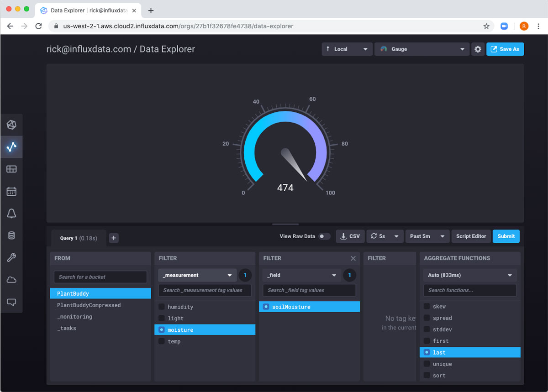Click the plus icon to add a query
548x392 pixels.
point(114,238)
